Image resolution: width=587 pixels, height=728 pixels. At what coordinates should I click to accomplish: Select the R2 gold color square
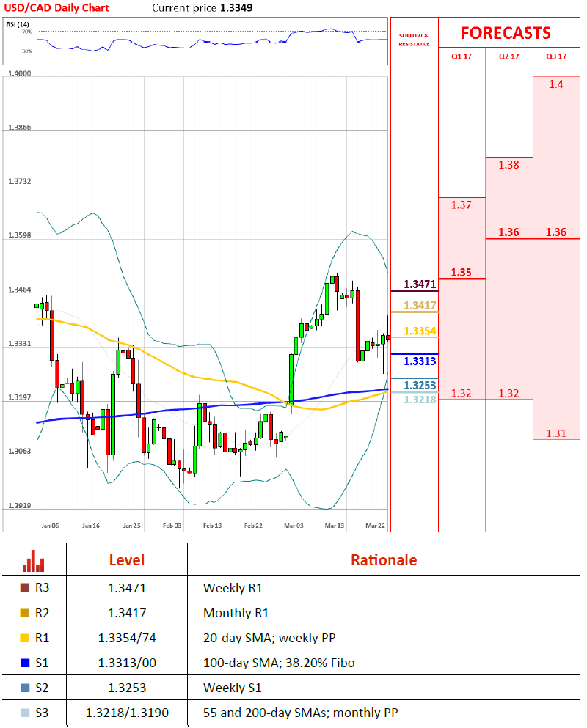[24, 613]
